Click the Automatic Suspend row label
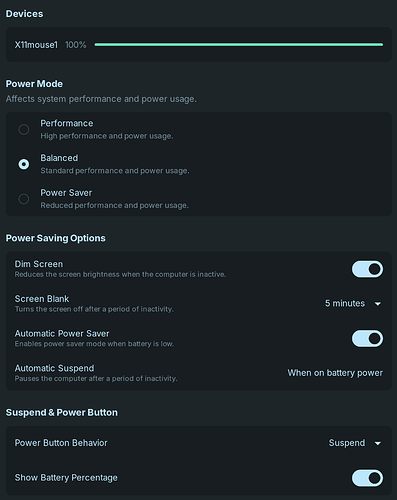This screenshot has height=500, width=397. (x=54, y=368)
